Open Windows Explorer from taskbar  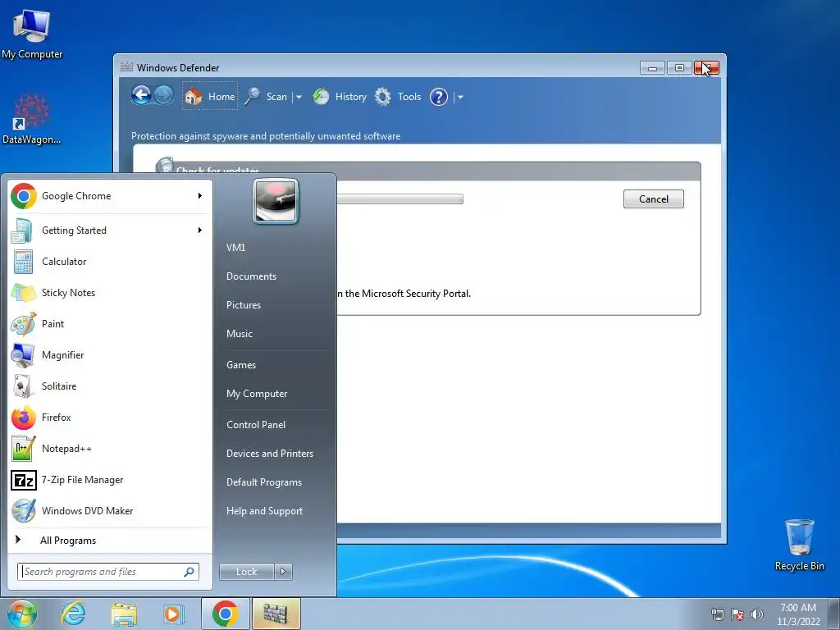click(124, 614)
